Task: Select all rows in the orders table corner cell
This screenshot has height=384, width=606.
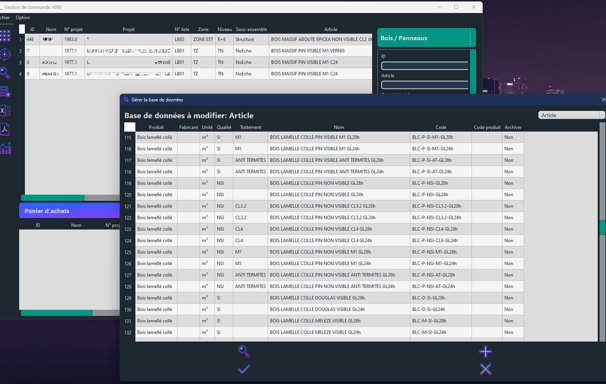Action: (22, 29)
